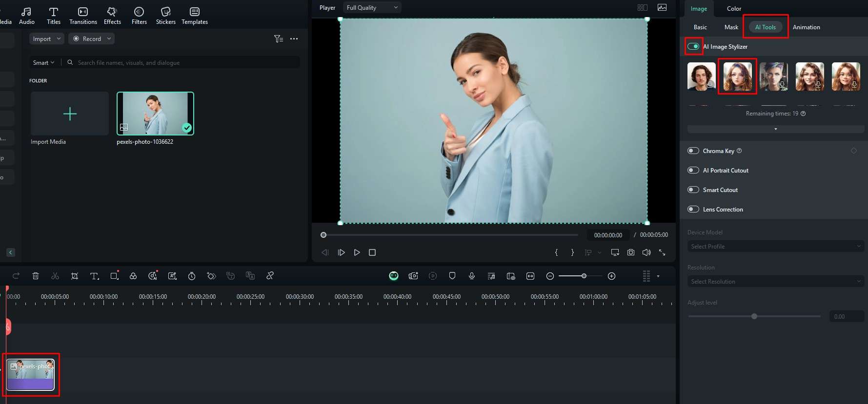Select the pexels-photo-1036622 media thumbnail

(155, 114)
